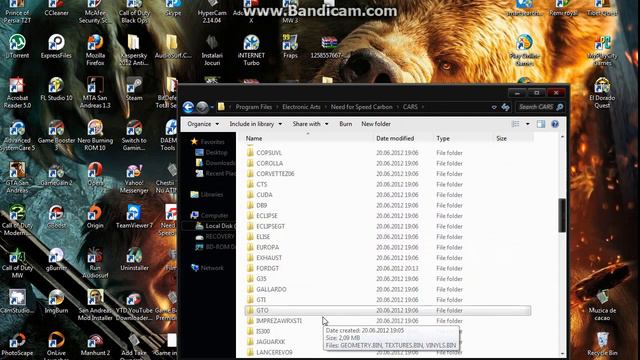Go to Need for Speed Carbon breadcrumb
The image size is (640, 360).
pos(361,107)
